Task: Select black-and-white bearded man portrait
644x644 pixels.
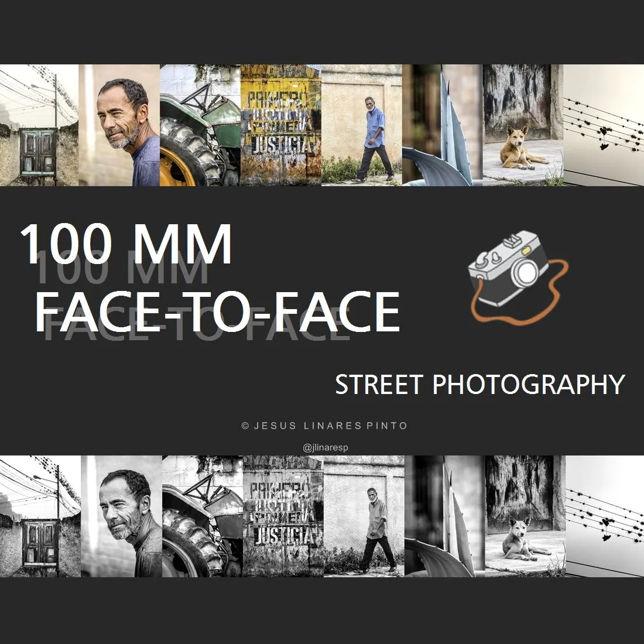Action: click(x=122, y=516)
